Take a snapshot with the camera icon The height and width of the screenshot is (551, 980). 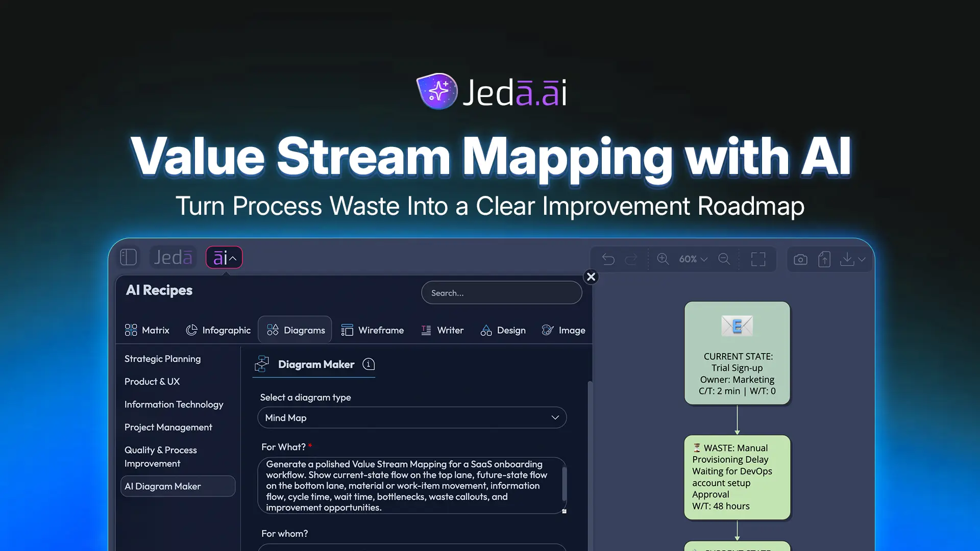click(800, 259)
